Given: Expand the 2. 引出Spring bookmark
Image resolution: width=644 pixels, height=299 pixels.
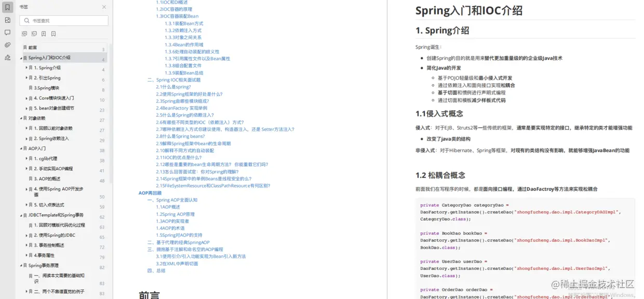Looking at the screenshot, I should point(27,78).
